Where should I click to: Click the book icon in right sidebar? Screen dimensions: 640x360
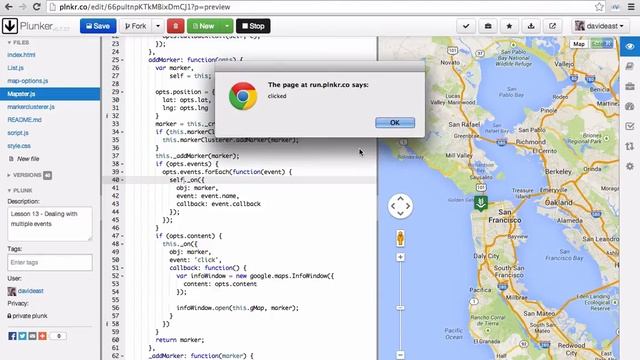pos(630,66)
